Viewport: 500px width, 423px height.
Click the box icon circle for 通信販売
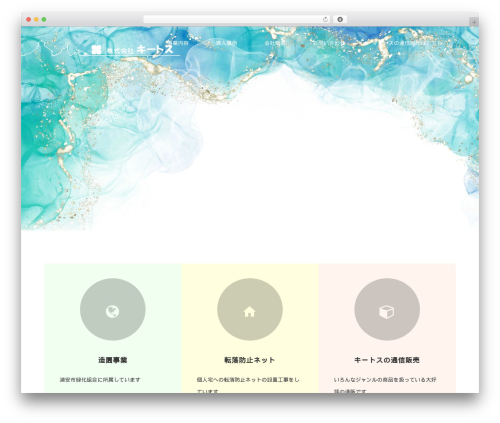click(x=387, y=309)
